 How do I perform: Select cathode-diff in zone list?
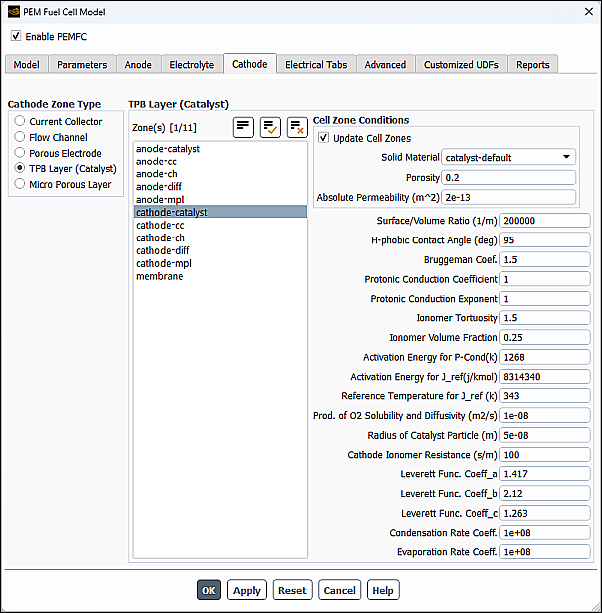coord(220,250)
